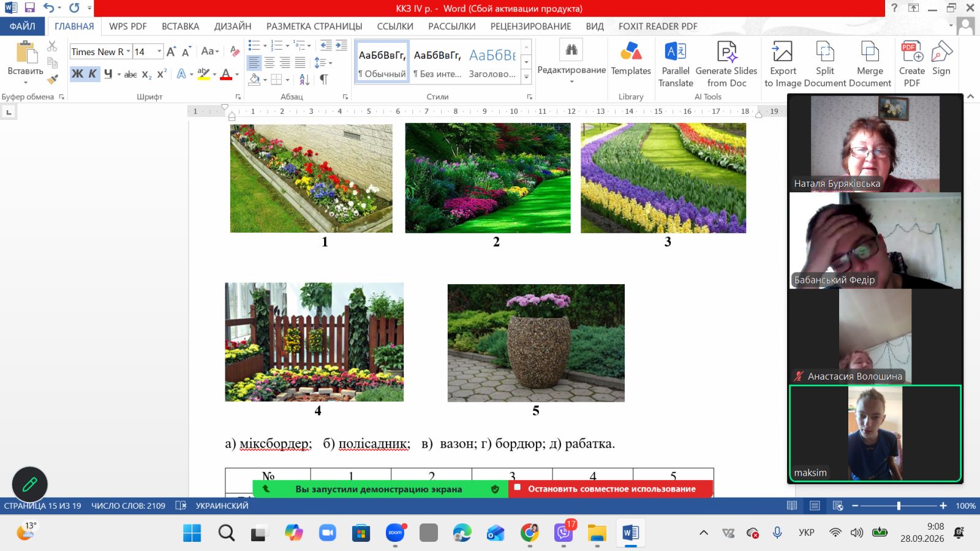Toggle italic formatting (К)
The width and height of the screenshot is (980, 551).
coord(92,74)
